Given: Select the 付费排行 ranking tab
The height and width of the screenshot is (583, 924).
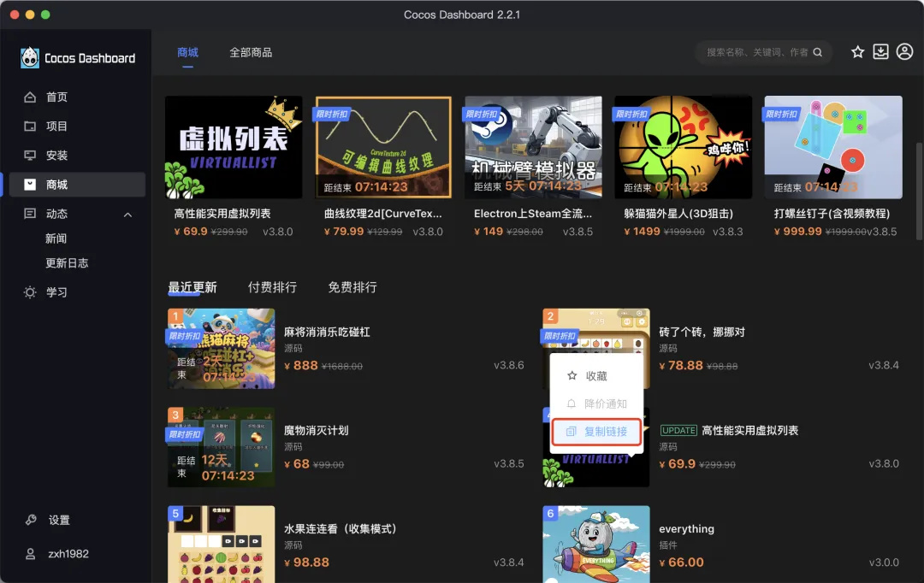Looking at the screenshot, I should [x=272, y=287].
